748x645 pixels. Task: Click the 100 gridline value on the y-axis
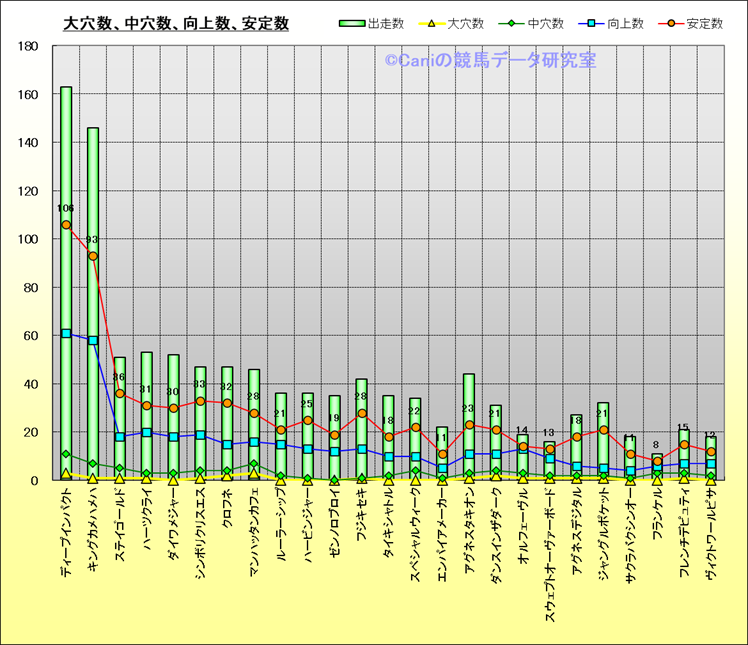pos(28,239)
